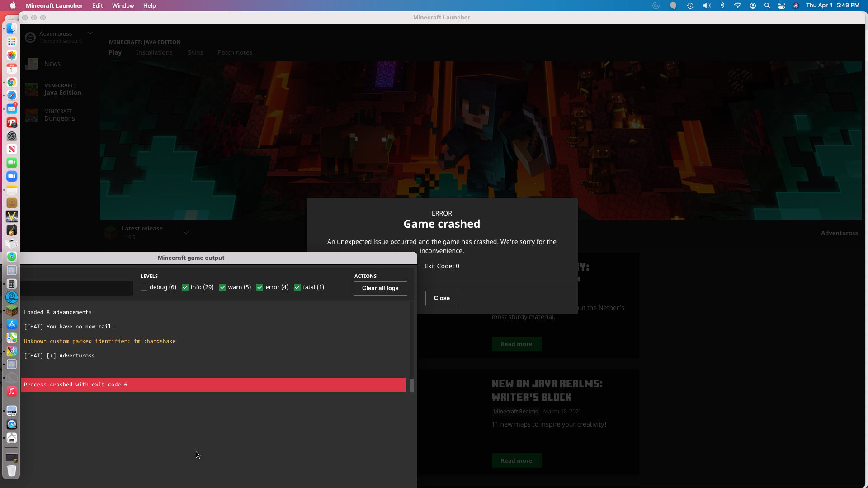Enable the debug (6) log level checkbox
868x488 pixels.
click(x=144, y=287)
